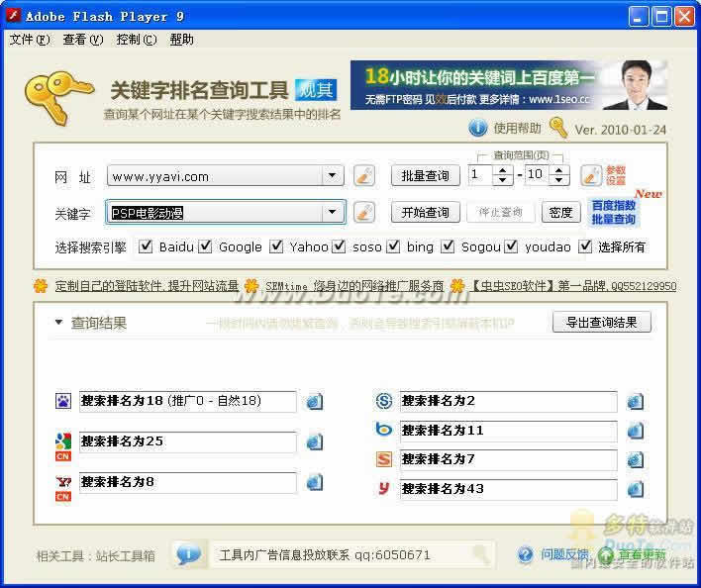Open the parameter settings icon
The height and width of the screenshot is (588, 701).
pos(591,175)
